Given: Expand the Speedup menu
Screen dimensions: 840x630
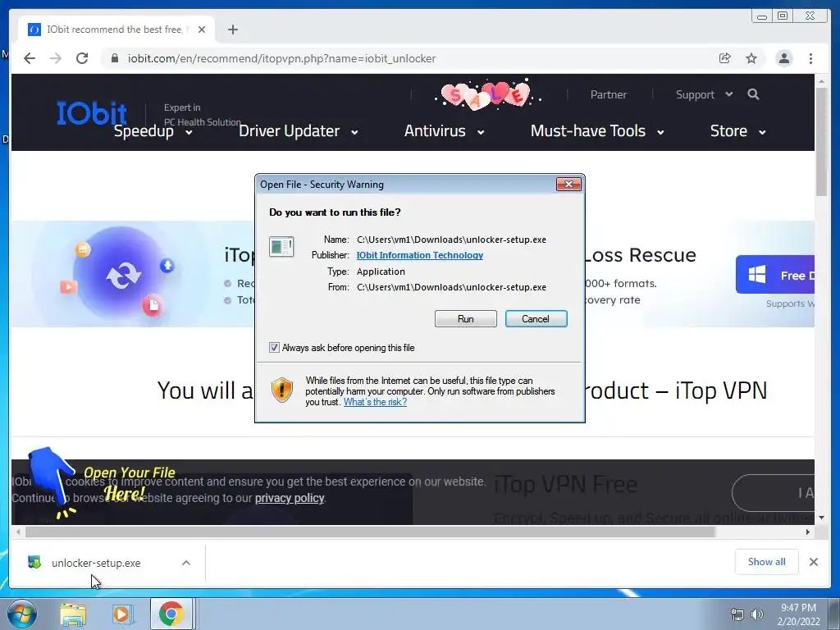Looking at the screenshot, I should (x=153, y=131).
